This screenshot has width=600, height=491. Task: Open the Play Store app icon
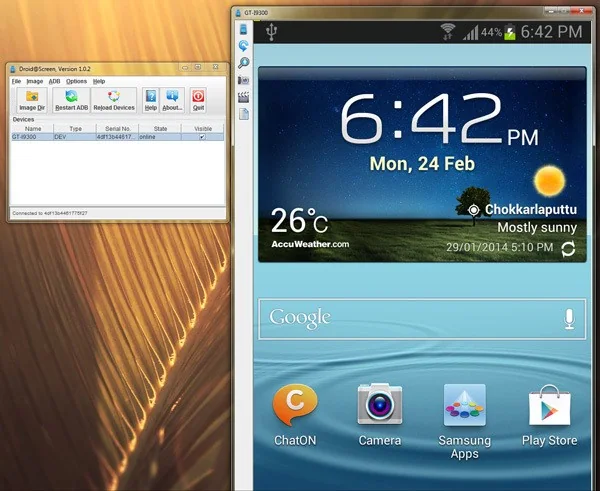549,405
